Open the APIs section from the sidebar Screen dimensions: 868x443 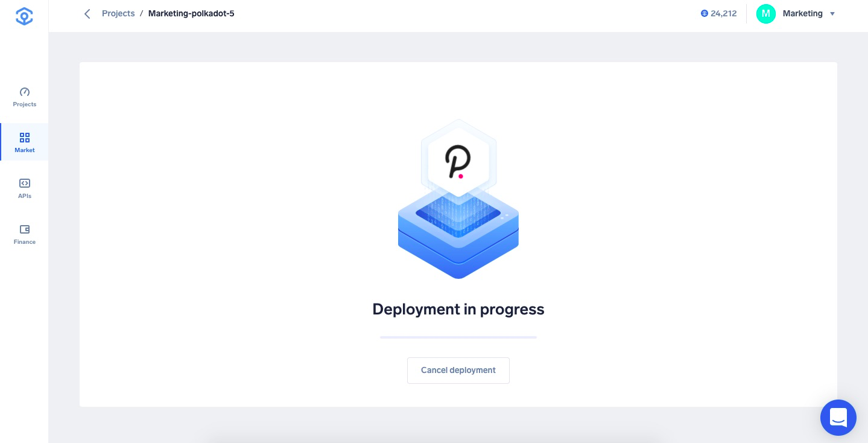coord(24,188)
